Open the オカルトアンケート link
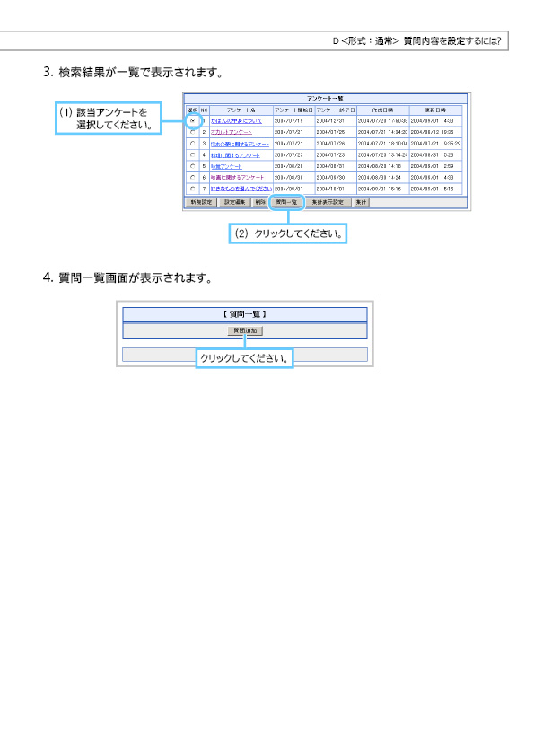The height and width of the screenshot is (756, 534). (x=232, y=132)
